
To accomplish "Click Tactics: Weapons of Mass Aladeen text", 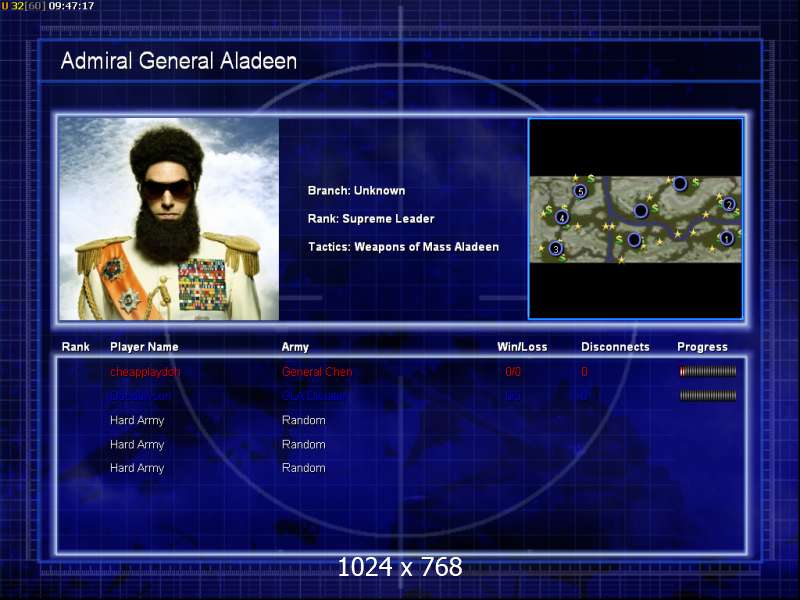I will click(x=403, y=247).
